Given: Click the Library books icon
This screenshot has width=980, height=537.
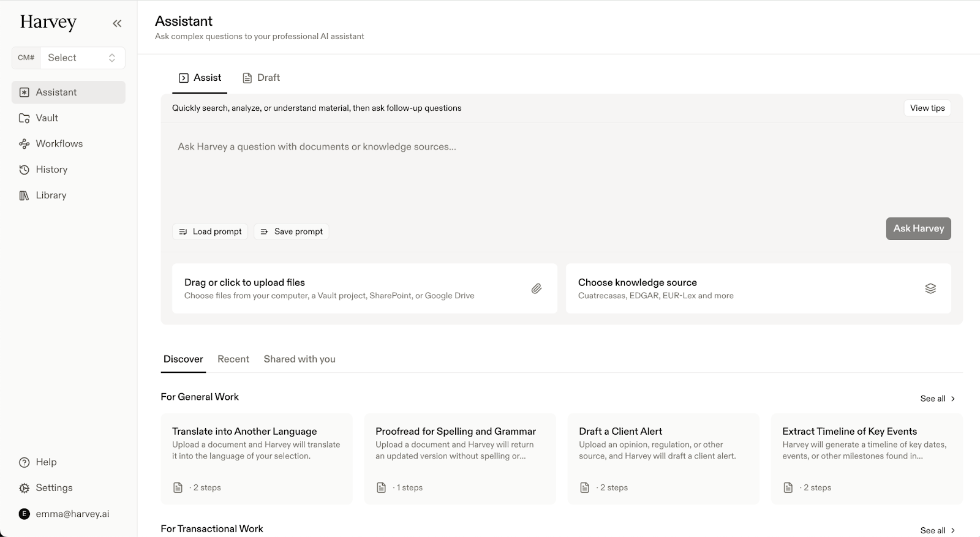Looking at the screenshot, I should [24, 195].
